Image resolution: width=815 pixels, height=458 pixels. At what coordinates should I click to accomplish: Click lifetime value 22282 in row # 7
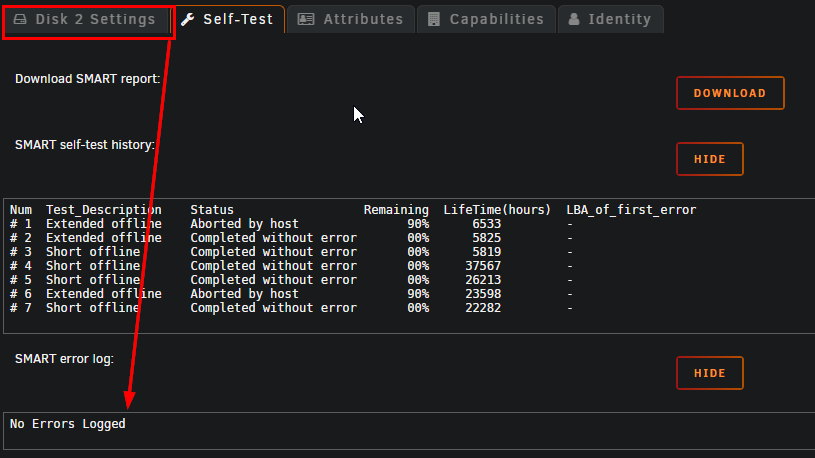point(483,308)
